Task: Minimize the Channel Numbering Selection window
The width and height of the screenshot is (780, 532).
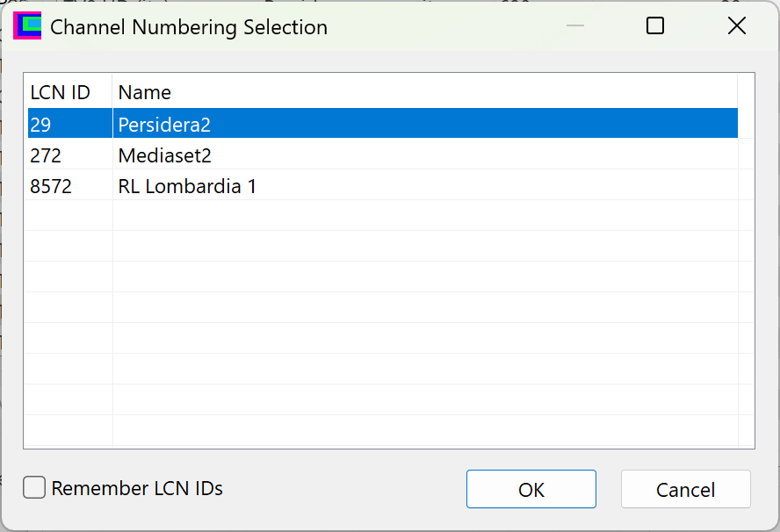Action: click(x=575, y=26)
